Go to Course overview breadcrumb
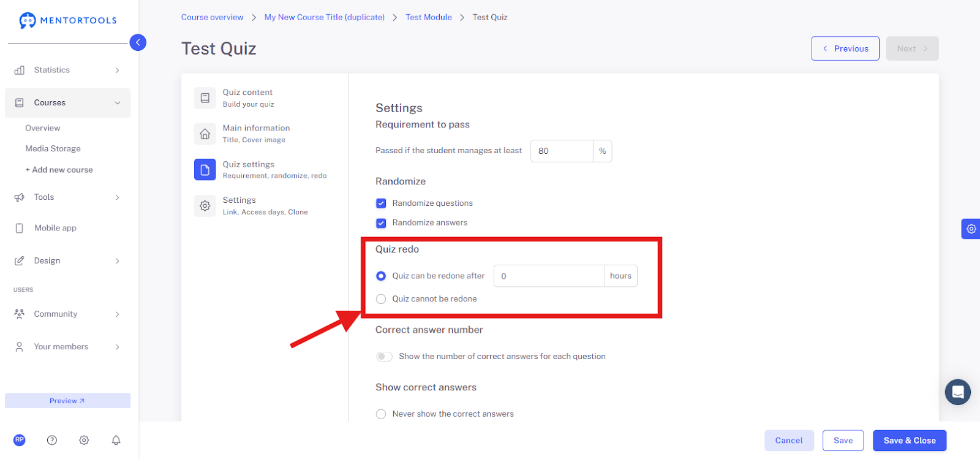The width and height of the screenshot is (980, 459). [212, 17]
